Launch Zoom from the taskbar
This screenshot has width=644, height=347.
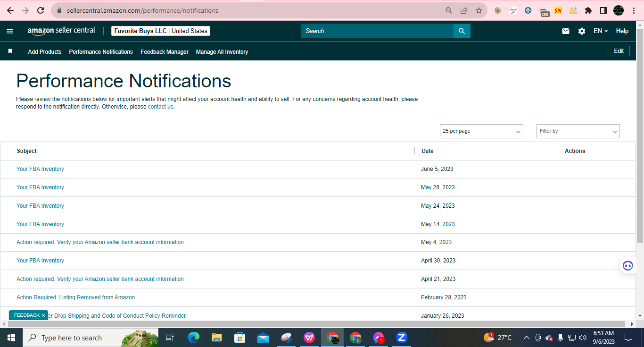[402, 338]
